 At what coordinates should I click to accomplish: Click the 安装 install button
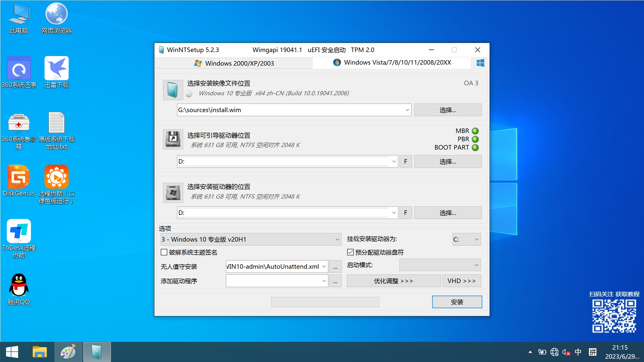pos(457,302)
